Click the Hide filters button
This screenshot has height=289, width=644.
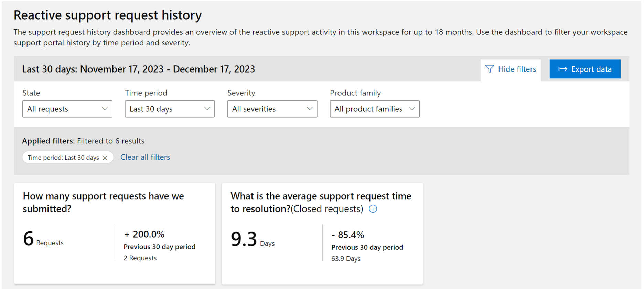coord(511,69)
